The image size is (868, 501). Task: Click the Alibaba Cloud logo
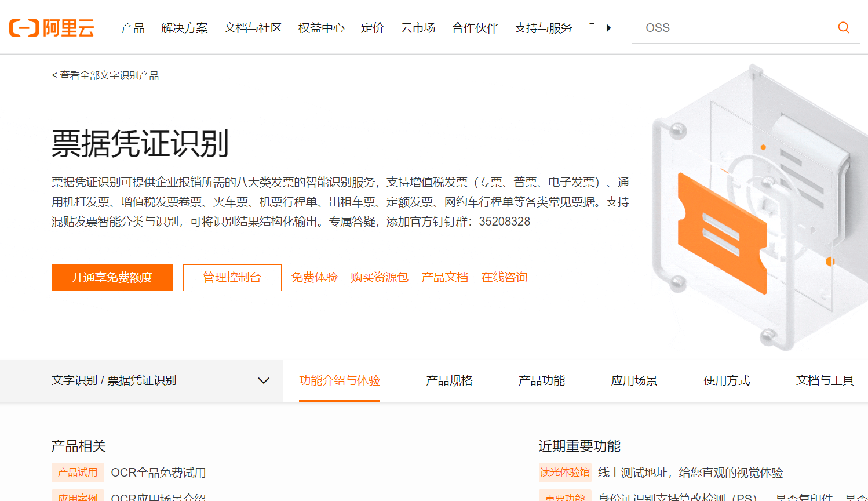(x=52, y=28)
